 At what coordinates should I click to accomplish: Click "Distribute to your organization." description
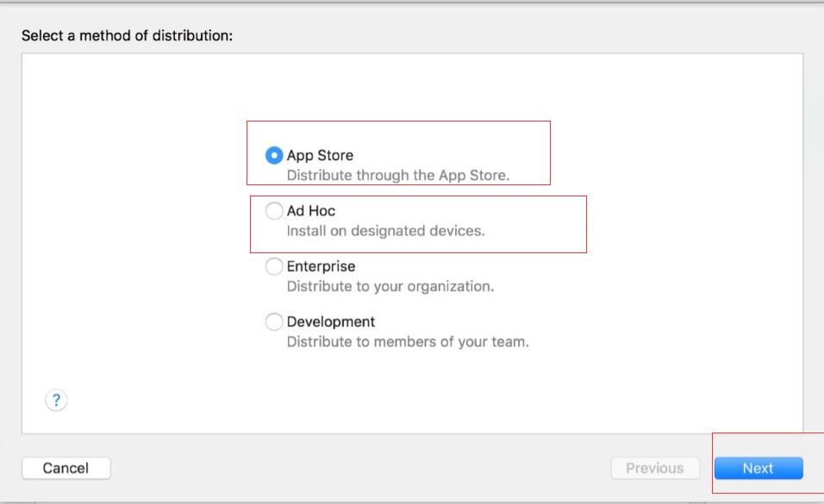390,286
